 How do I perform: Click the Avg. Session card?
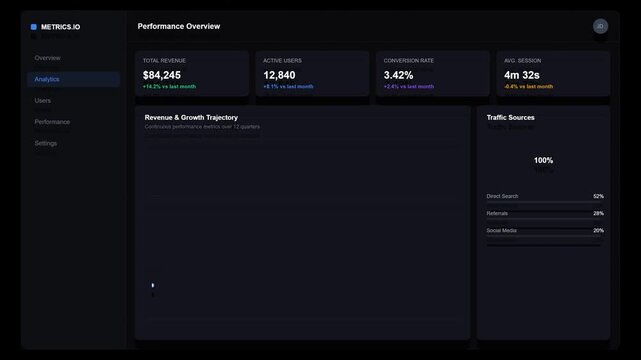pyautogui.click(x=553, y=74)
